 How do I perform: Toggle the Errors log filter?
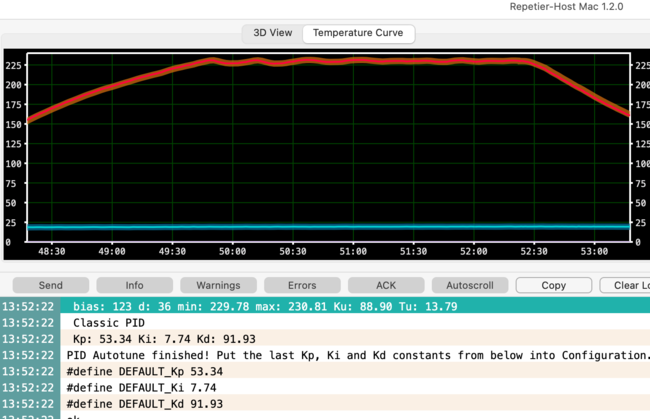pyautogui.click(x=301, y=285)
